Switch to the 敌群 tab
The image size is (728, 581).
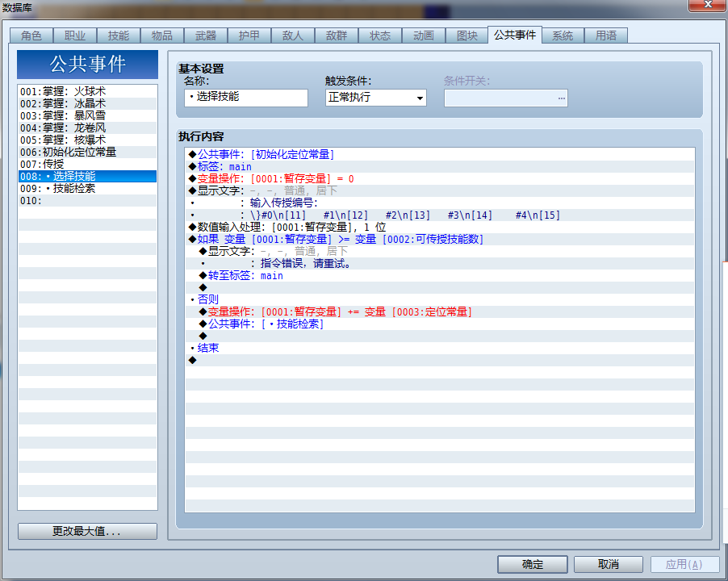click(x=337, y=36)
